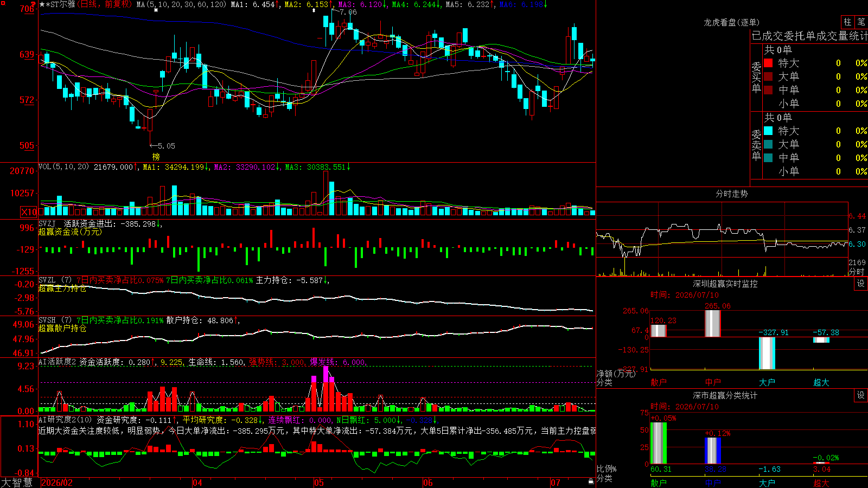Click the star icon before *ST尔雅 title
Screen dimensions: 868x488
pos(42,4)
